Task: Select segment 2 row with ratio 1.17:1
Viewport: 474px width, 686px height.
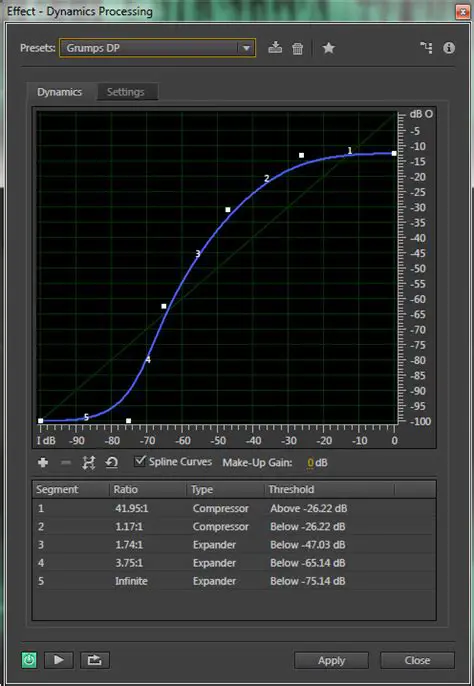Action: tap(234, 527)
